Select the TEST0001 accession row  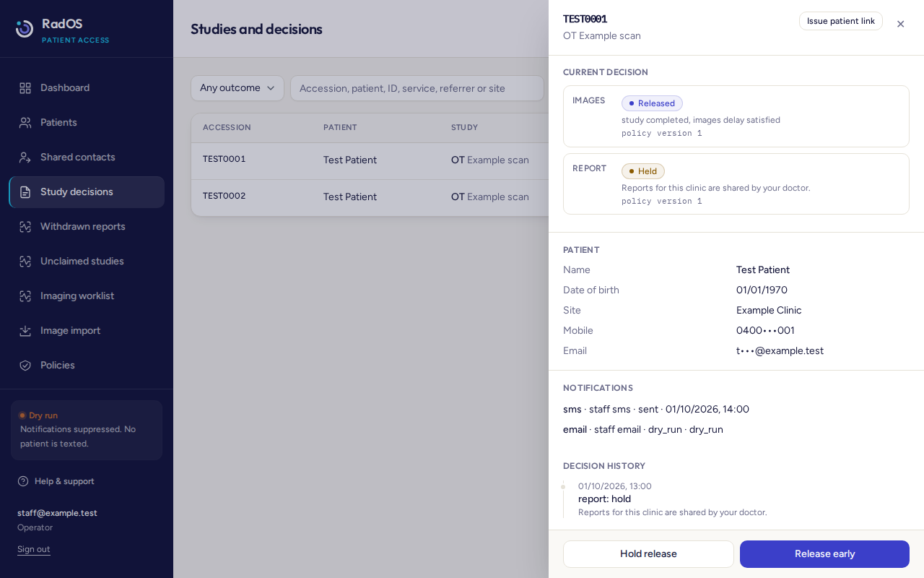[370, 160]
